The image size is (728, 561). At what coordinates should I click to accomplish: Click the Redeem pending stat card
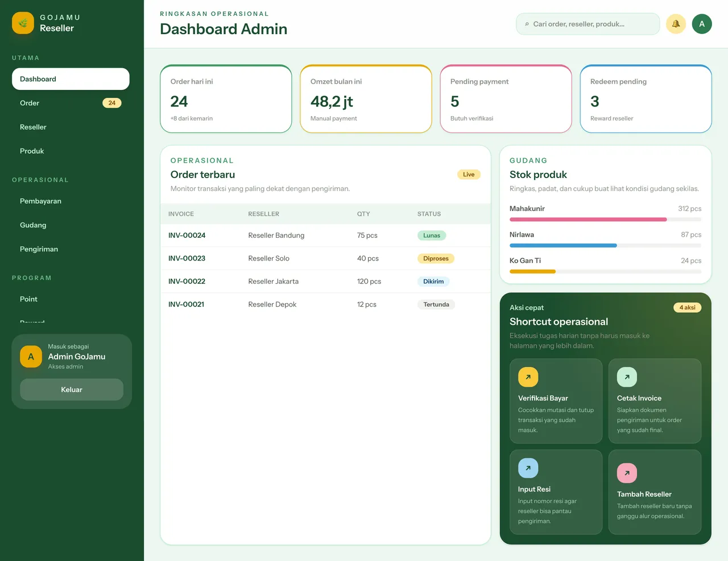tap(646, 99)
